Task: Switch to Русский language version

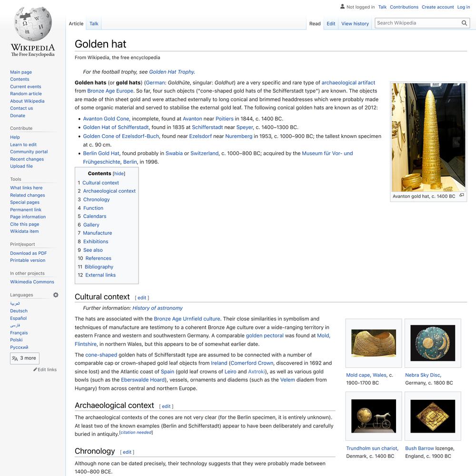Action: 19,347
